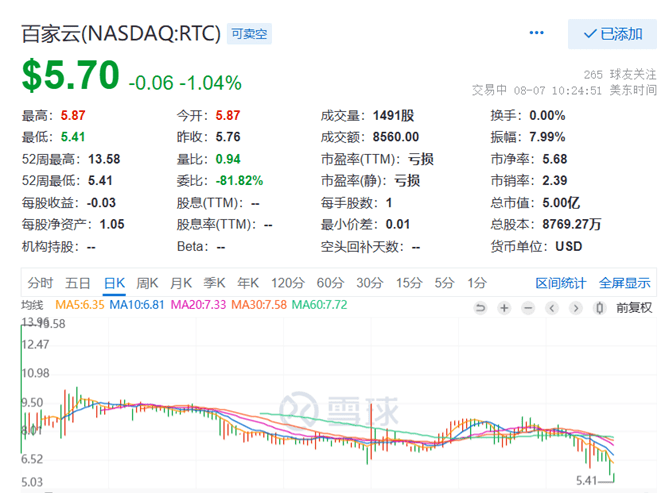The width and height of the screenshot is (665, 493).
Task: Click the 全屏显示 fullscreen link
Action: tap(625, 283)
